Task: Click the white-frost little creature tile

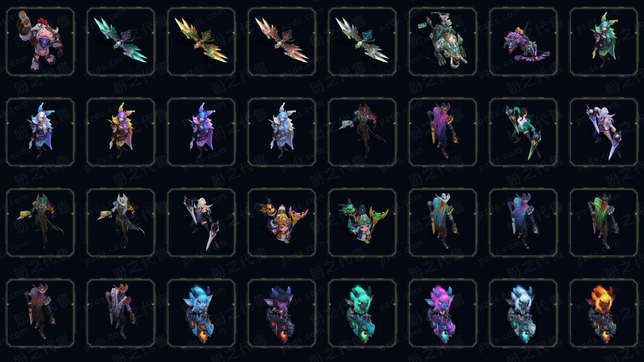Action: tap(523, 313)
